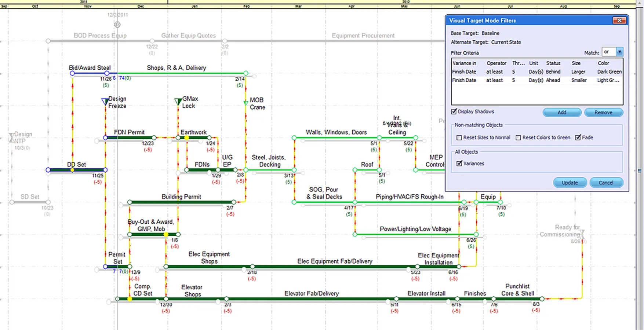Select the Walls, Windows, Doors activity

tap(336, 132)
